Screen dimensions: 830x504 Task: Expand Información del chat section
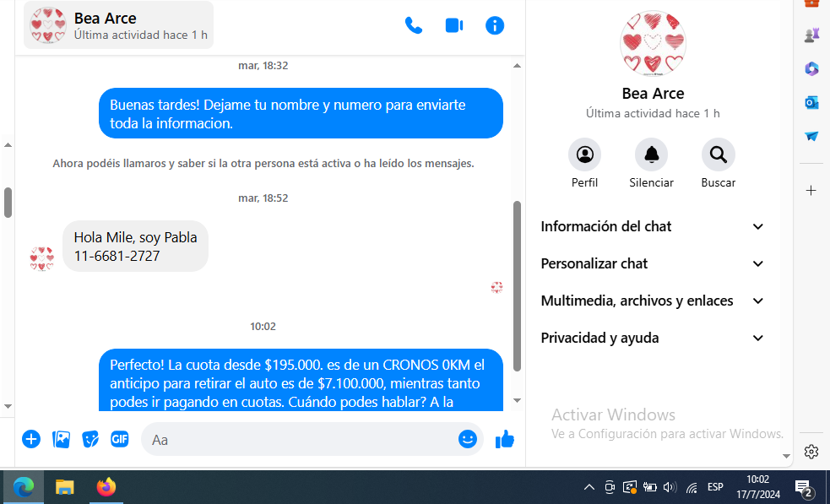tap(652, 226)
